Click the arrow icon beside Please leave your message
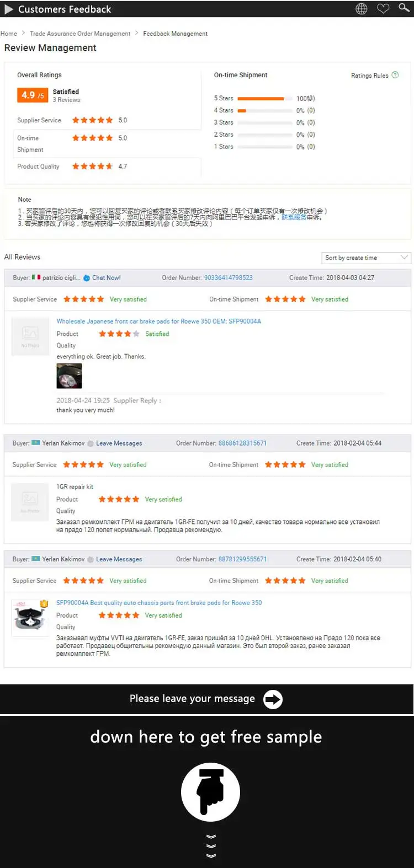The height and width of the screenshot is (868, 414). coord(272,699)
